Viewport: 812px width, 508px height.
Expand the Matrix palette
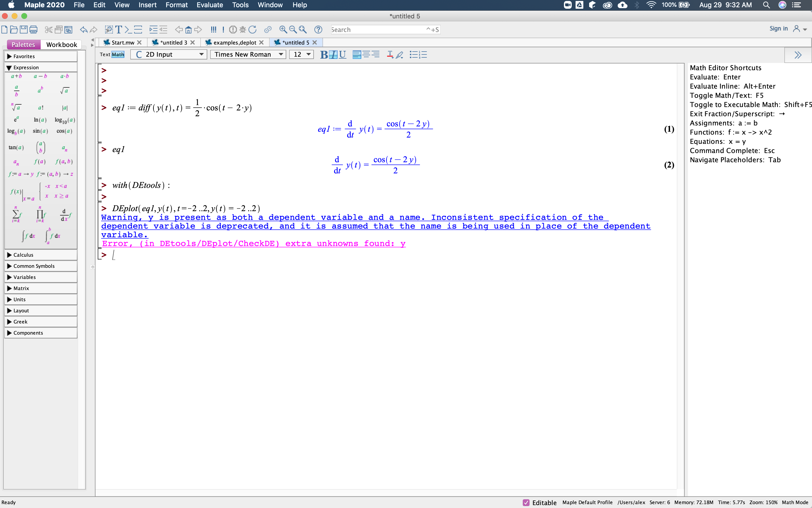tap(41, 288)
